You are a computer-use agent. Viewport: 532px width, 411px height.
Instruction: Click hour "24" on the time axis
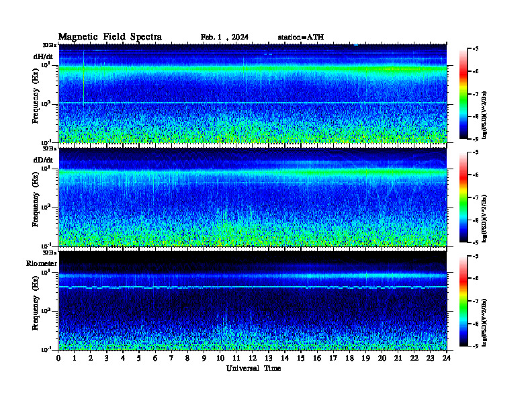click(x=447, y=358)
